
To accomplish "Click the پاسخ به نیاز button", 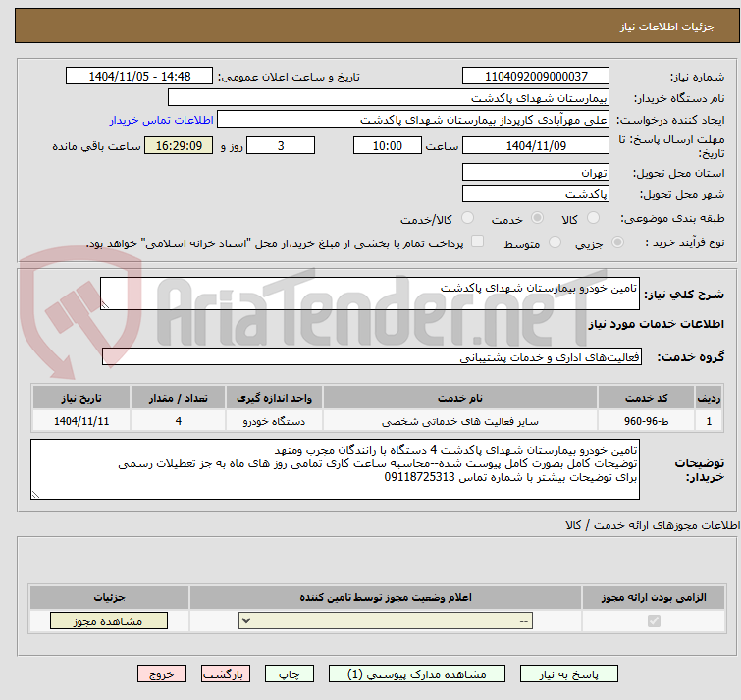I will 568,674.
